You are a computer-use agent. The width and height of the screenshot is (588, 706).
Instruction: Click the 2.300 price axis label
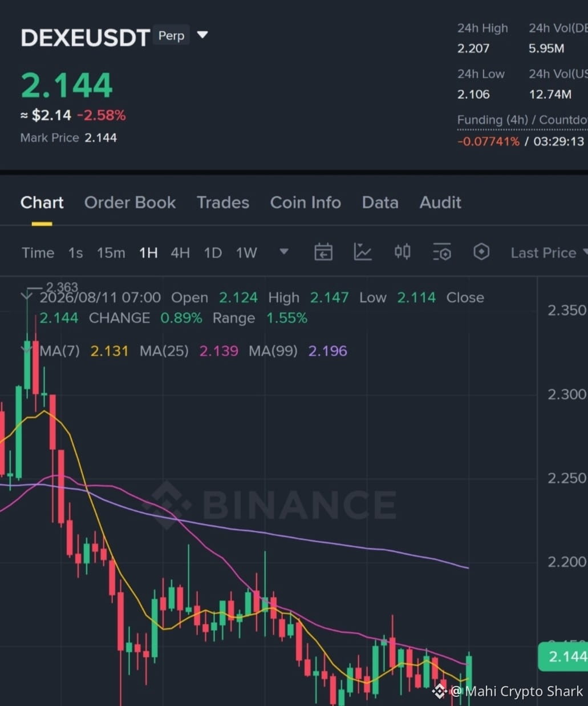(566, 394)
